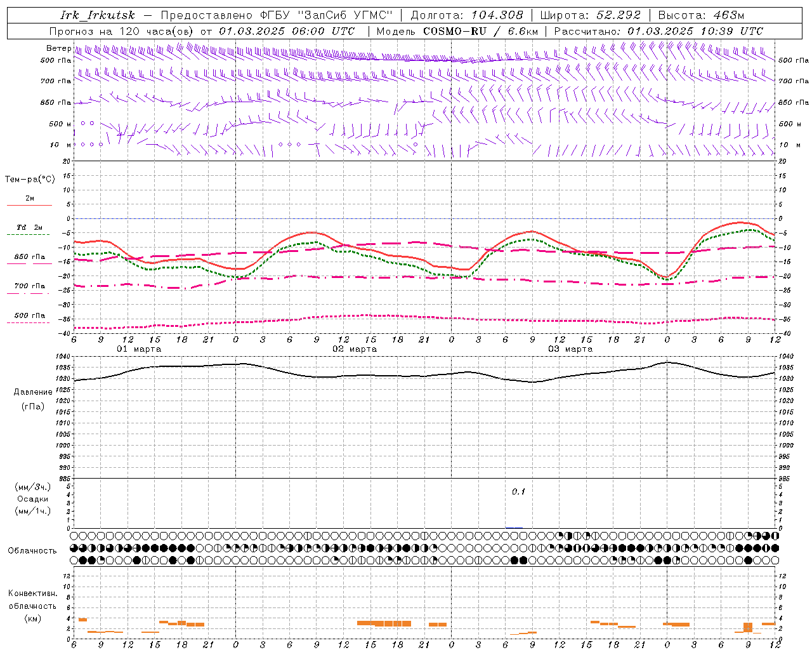Screen dimensions: 812x650
Task: Select the '500 м' wind level label on left
Action: point(60,124)
